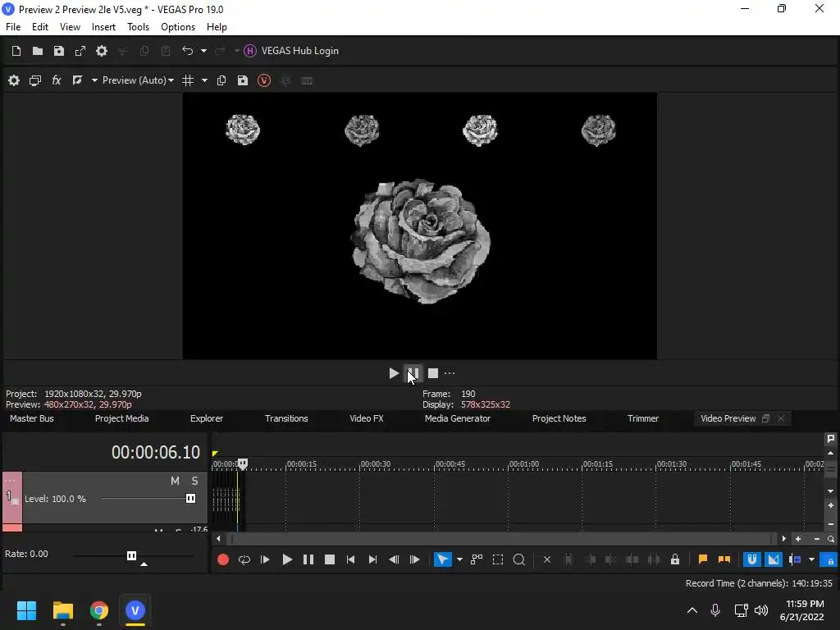Open a project with the folder icon
Viewport: 840px width, 630px height.
[x=38, y=51]
